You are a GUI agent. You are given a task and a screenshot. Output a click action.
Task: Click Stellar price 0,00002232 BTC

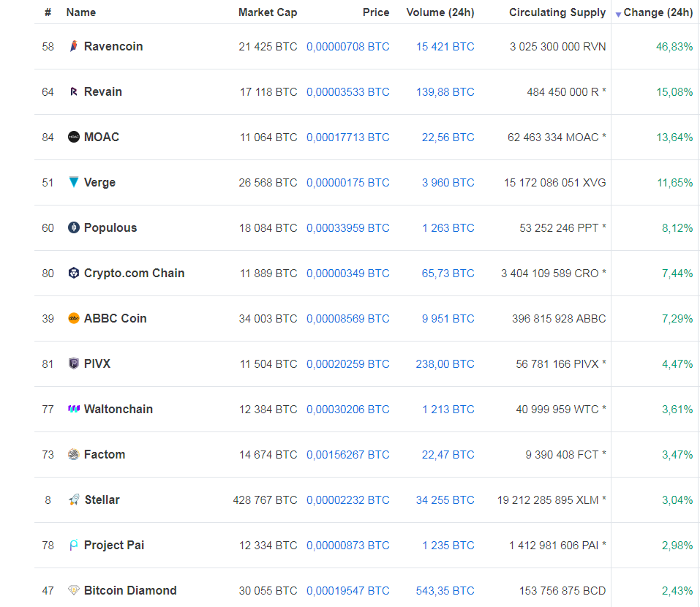347,500
